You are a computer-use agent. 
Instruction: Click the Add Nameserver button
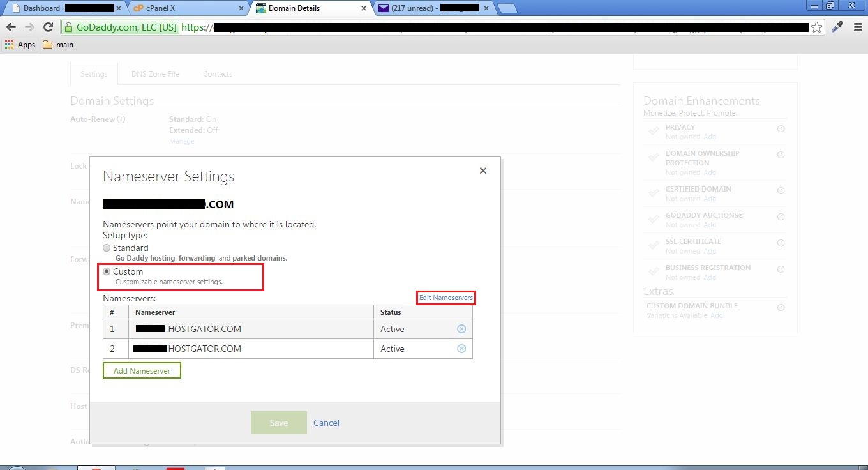[142, 371]
